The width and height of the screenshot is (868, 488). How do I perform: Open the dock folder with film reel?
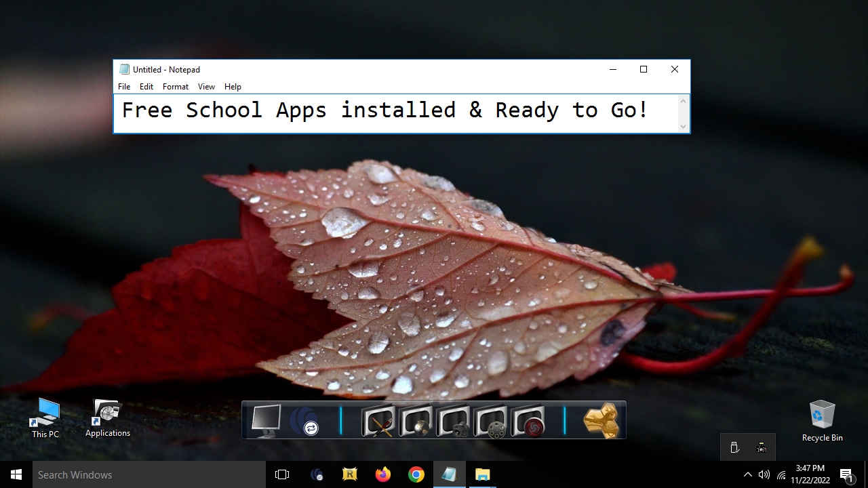coord(491,422)
